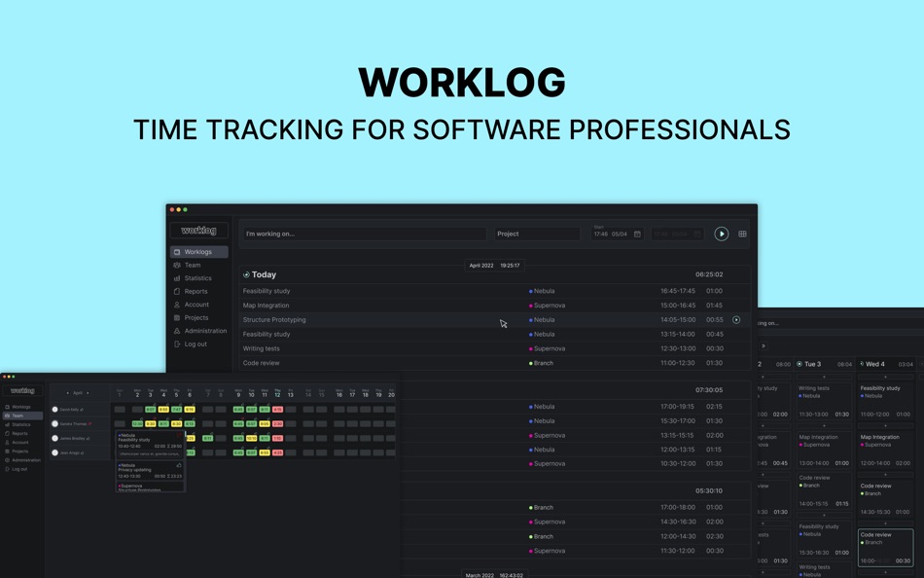Image resolution: width=924 pixels, height=578 pixels.
Task: Click the Administration icon in main window sidebar
Action: tap(177, 331)
